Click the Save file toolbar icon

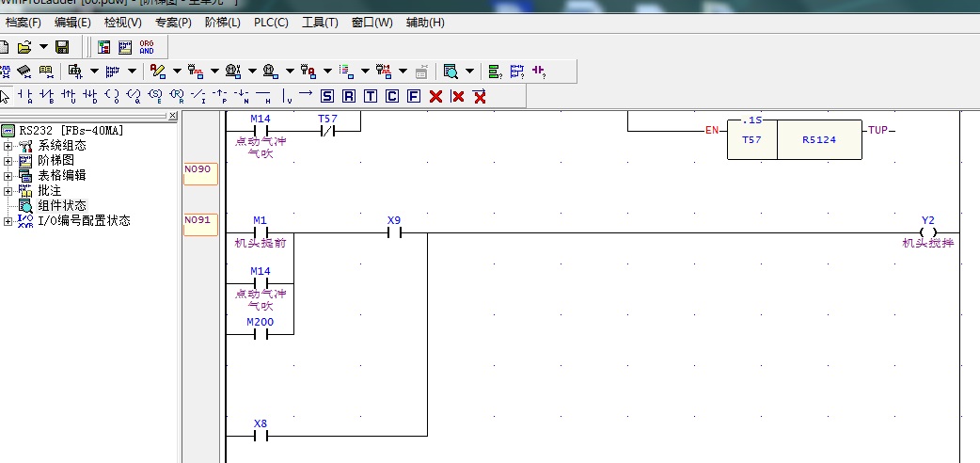[62, 47]
